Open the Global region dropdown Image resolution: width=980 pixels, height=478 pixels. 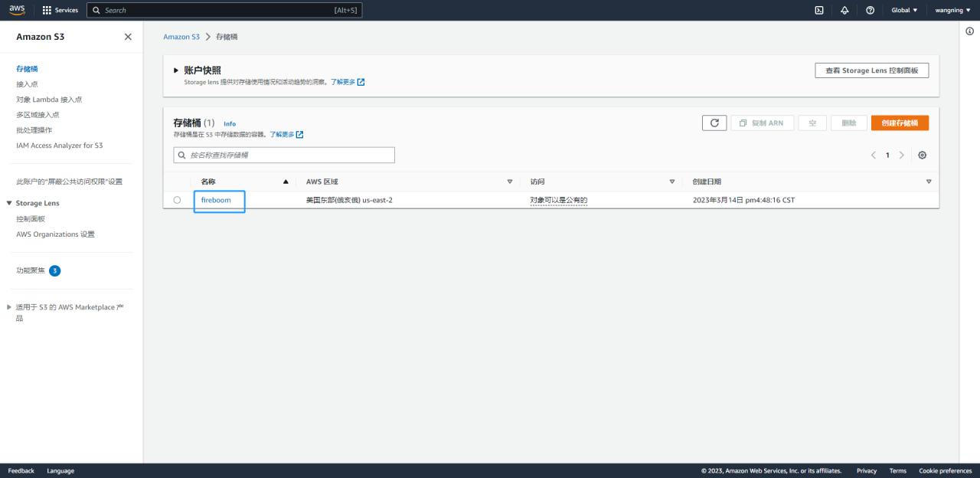point(904,10)
